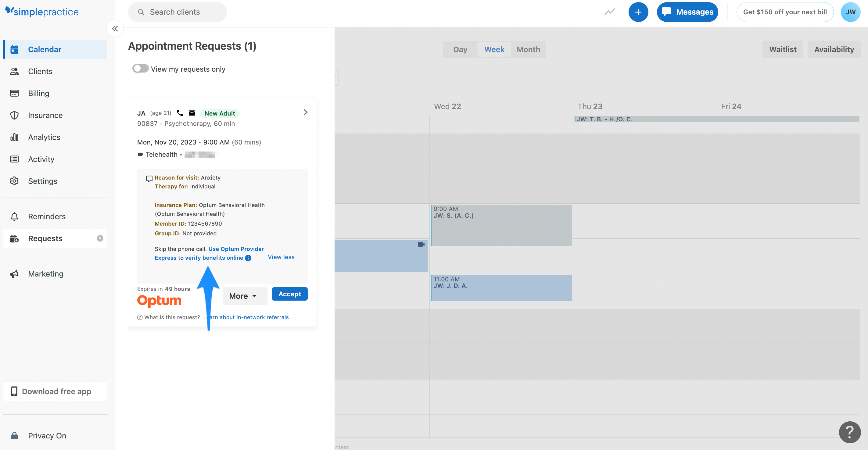The height and width of the screenshot is (450, 868).
Task: Click the Search clients field
Action: click(x=177, y=12)
